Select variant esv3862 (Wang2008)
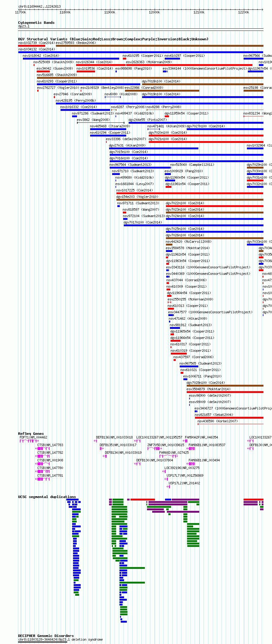 (x=93, y=120)
